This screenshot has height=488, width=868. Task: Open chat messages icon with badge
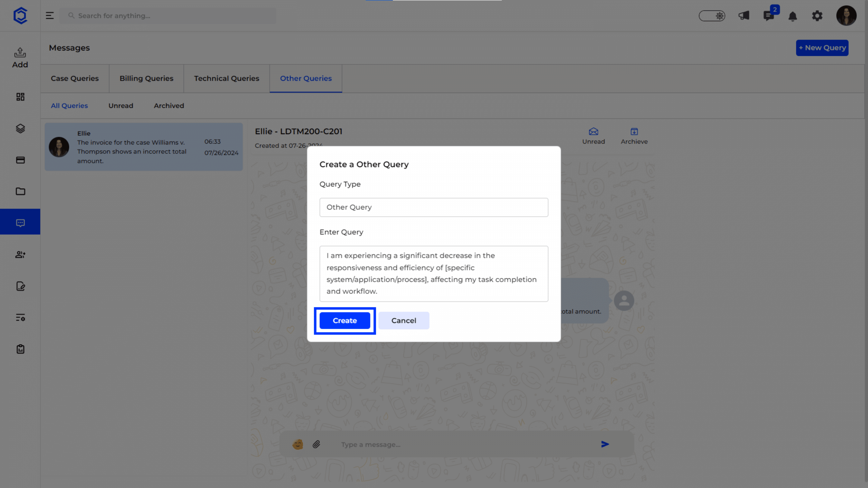point(769,15)
